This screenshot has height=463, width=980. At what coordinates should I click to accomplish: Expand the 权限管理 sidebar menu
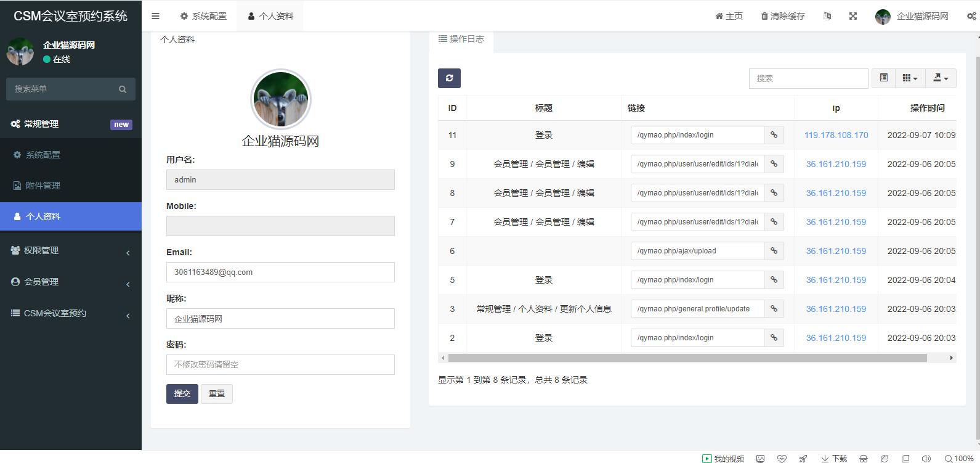point(71,250)
